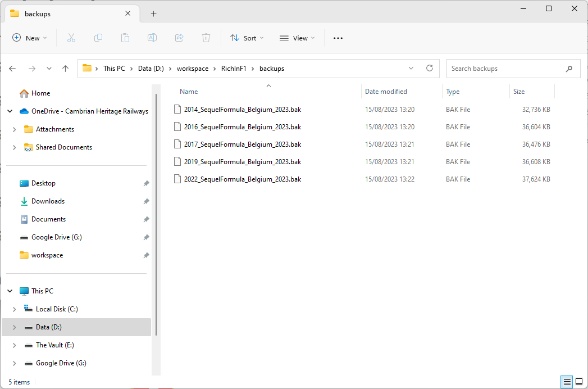Expand the Local Disk (C:) node
This screenshot has width=588, height=389.
[14, 309]
